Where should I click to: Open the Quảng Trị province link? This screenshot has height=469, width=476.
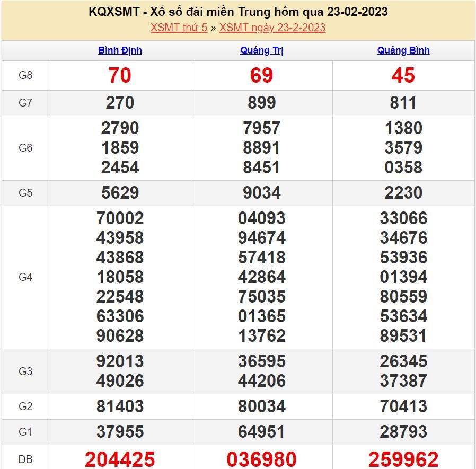pyautogui.click(x=262, y=50)
